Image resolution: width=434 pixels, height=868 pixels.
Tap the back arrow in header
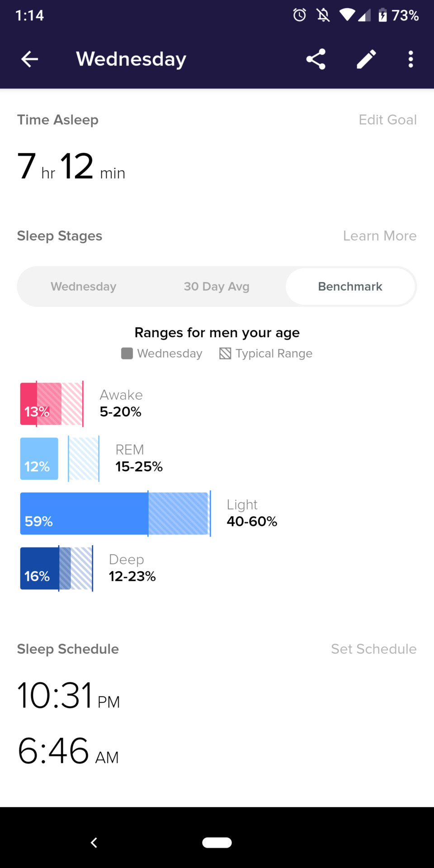[30, 59]
